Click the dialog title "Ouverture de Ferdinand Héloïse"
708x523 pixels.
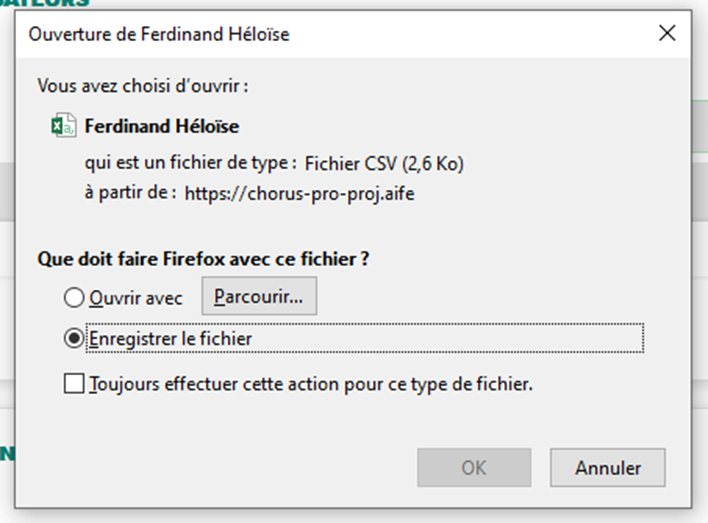(x=159, y=34)
